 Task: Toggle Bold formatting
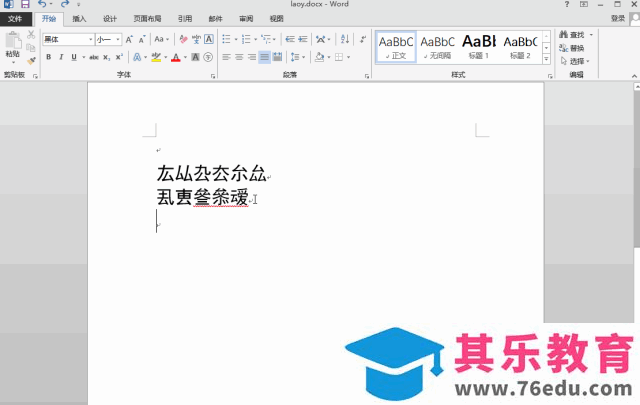[49, 57]
